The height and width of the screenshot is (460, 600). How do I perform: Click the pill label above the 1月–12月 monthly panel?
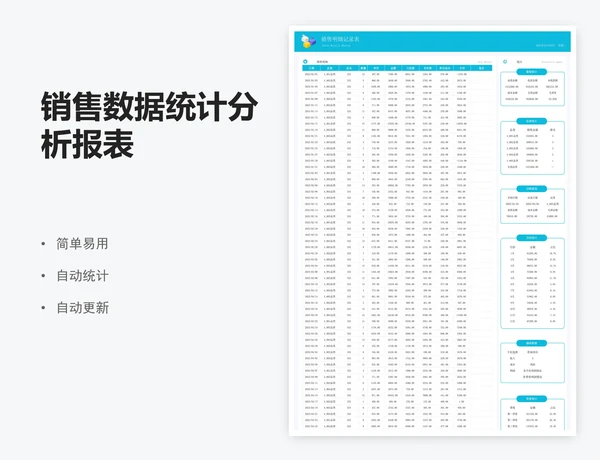[x=532, y=238]
